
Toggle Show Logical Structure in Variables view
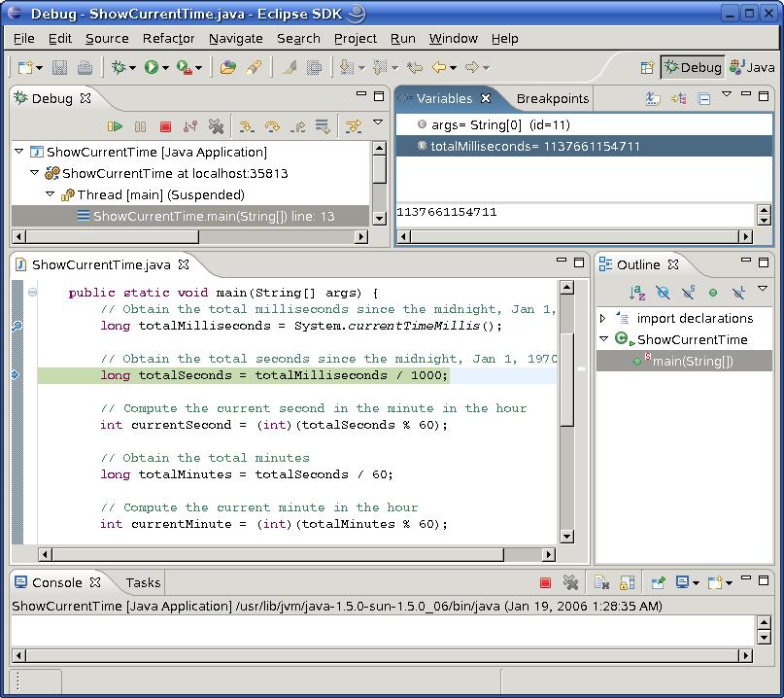679,98
